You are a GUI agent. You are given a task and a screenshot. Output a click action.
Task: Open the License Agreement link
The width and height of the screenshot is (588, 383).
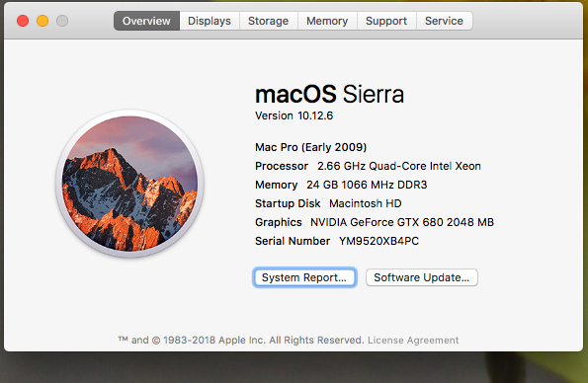(x=413, y=341)
